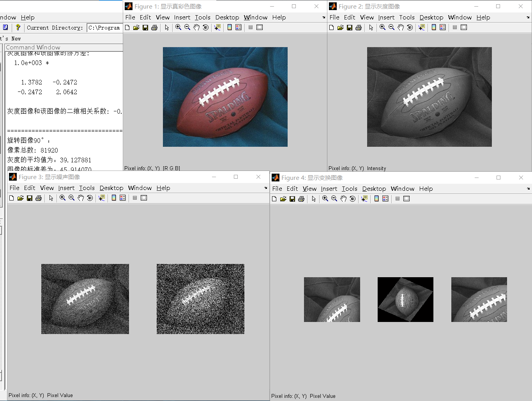Open file icon in Figure 3 toolbar
The image size is (532, 401).
20,198
